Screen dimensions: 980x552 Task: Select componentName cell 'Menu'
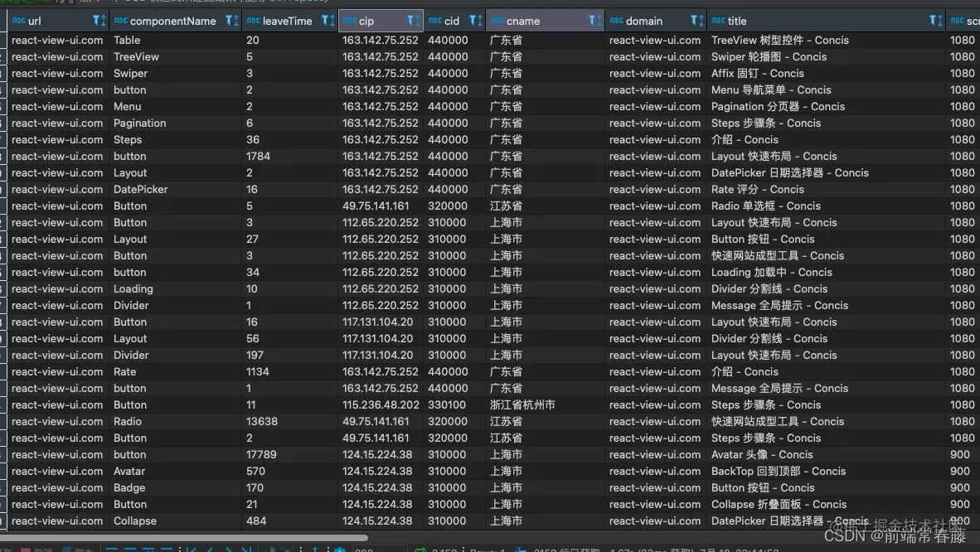click(176, 106)
